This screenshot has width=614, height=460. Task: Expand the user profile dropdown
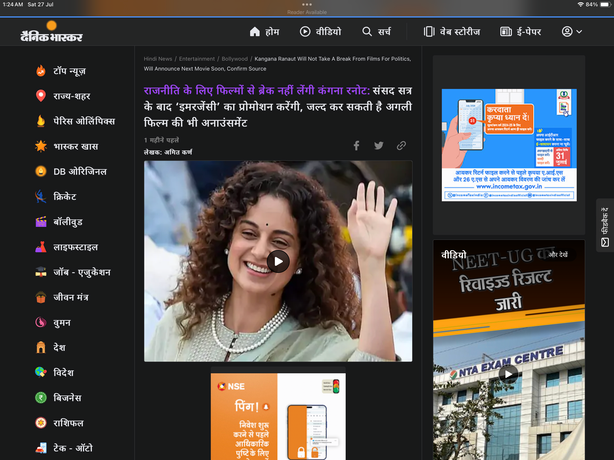point(572,32)
